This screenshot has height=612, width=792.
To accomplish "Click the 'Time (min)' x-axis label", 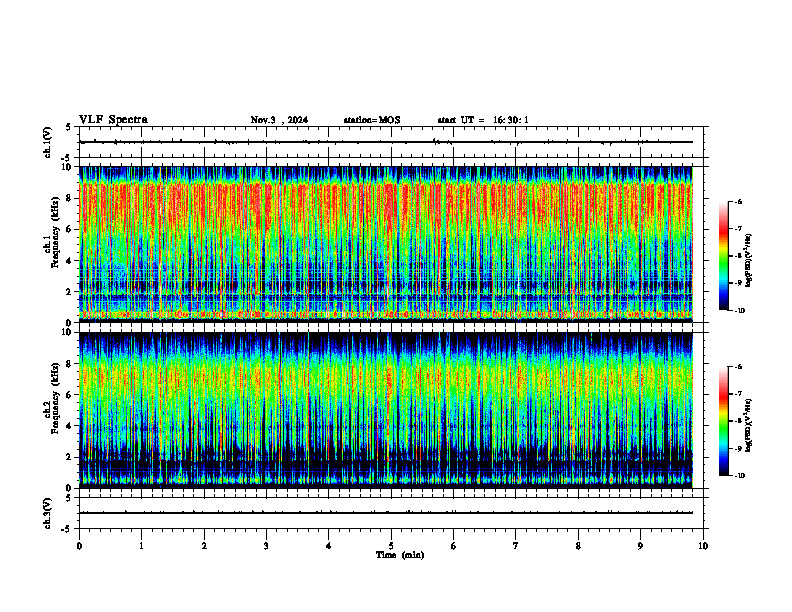I will coord(400,555).
